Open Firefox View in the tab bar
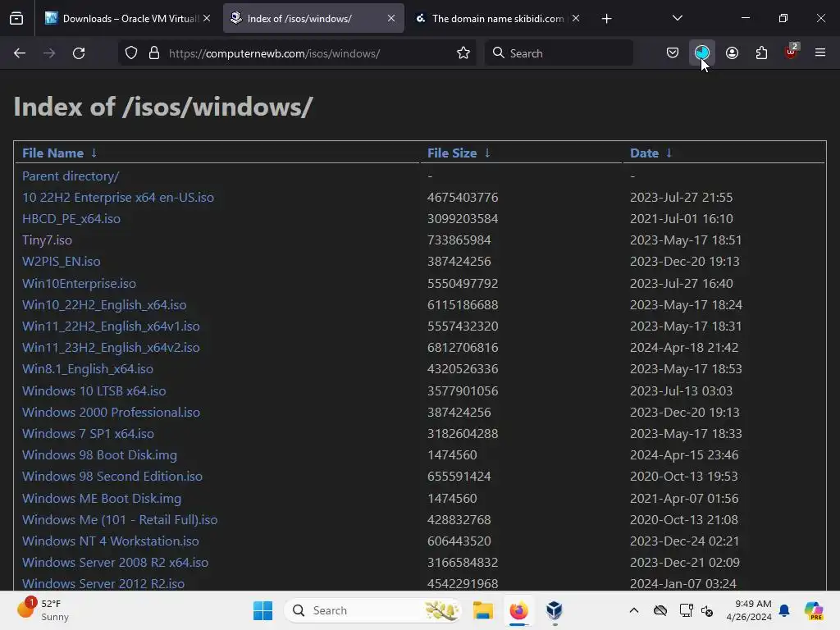The image size is (840, 630). click(x=16, y=19)
